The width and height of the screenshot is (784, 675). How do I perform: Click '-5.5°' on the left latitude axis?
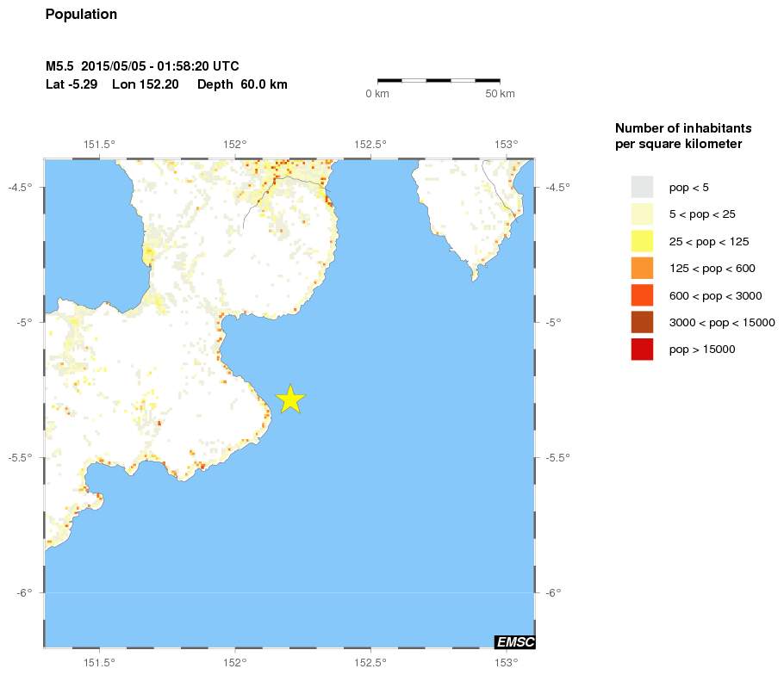point(20,457)
